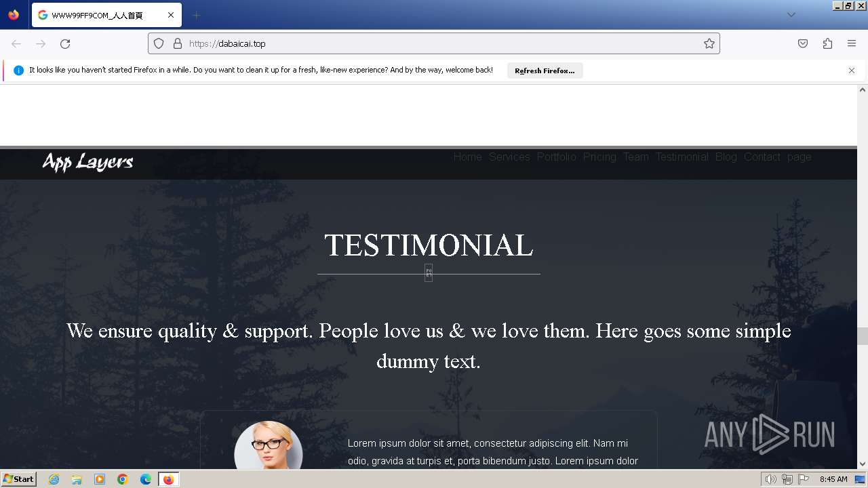Focus the dabaicai.top address bar
The height and width of the screenshot is (488, 868).
[434, 43]
